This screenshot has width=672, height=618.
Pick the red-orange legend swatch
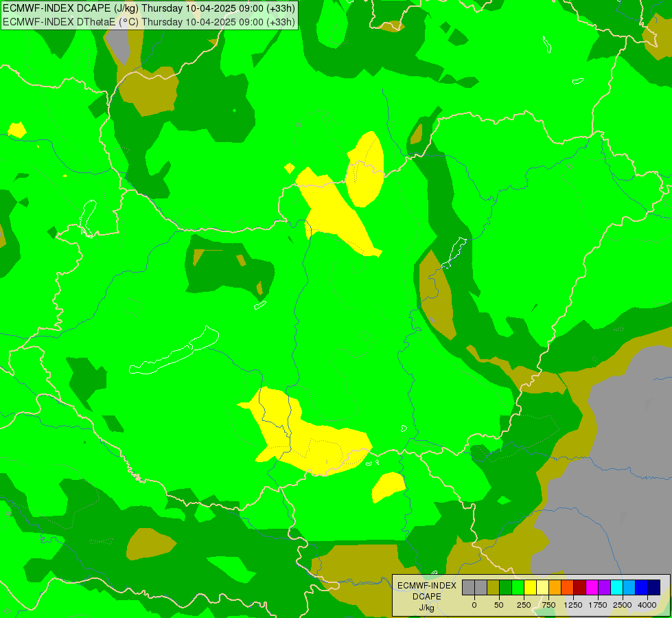coord(568,588)
